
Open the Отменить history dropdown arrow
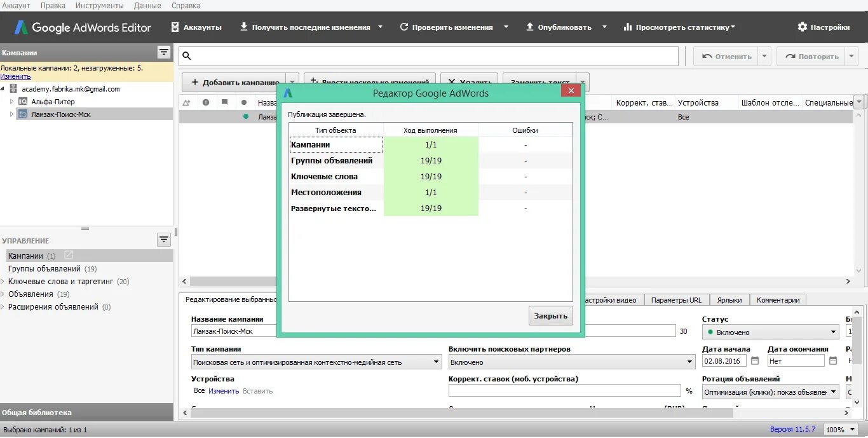tap(764, 57)
